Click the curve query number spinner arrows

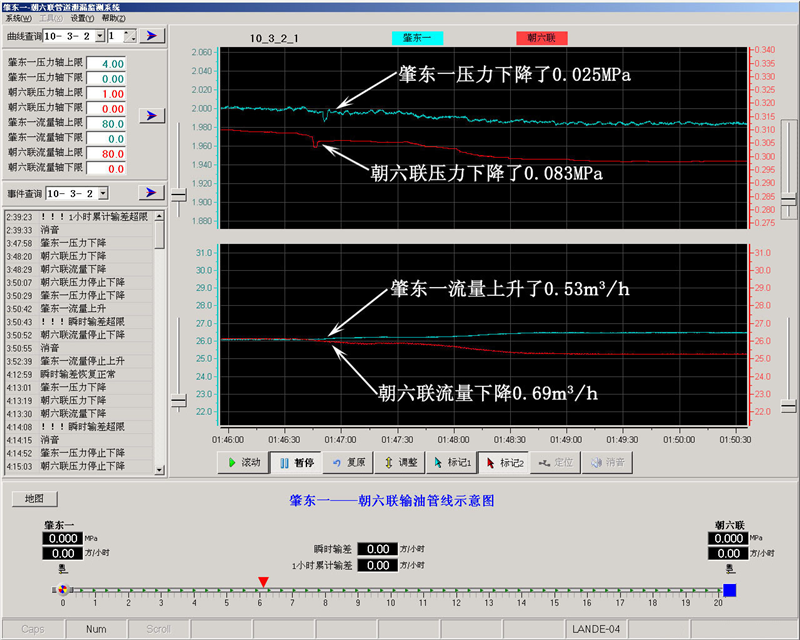coord(131,36)
